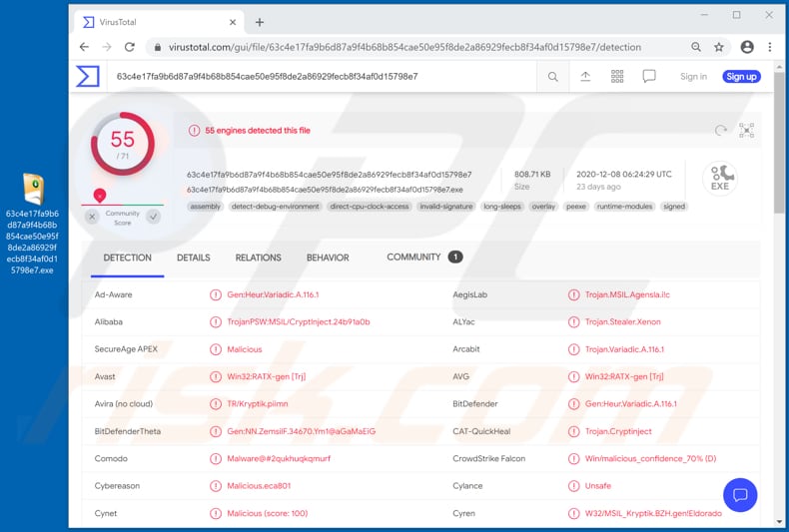Click the reanalyze refresh icon
The height and width of the screenshot is (532, 789).
[720, 131]
